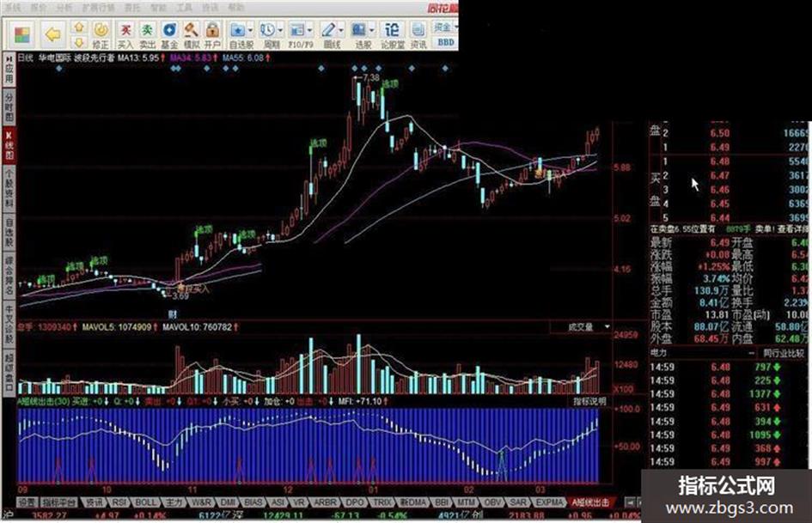Click the 7.38 high price label
The width and height of the screenshot is (812, 523).
tap(371, 77)
